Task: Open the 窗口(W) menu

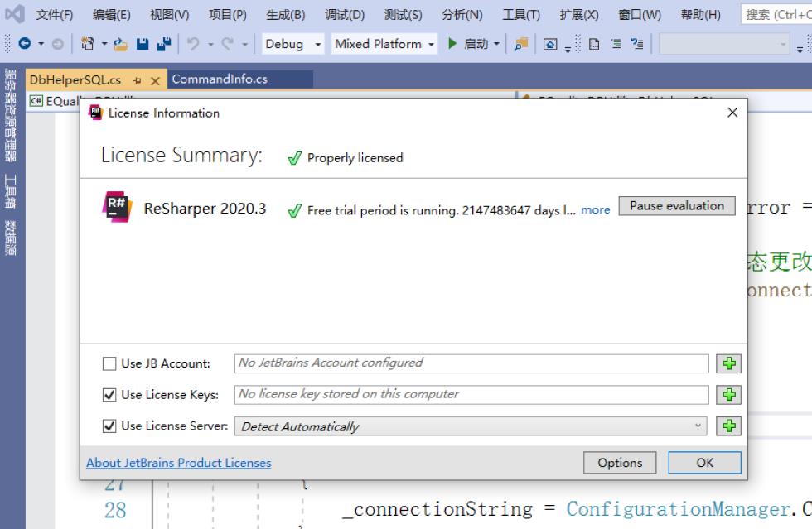Action: (640, 15)
